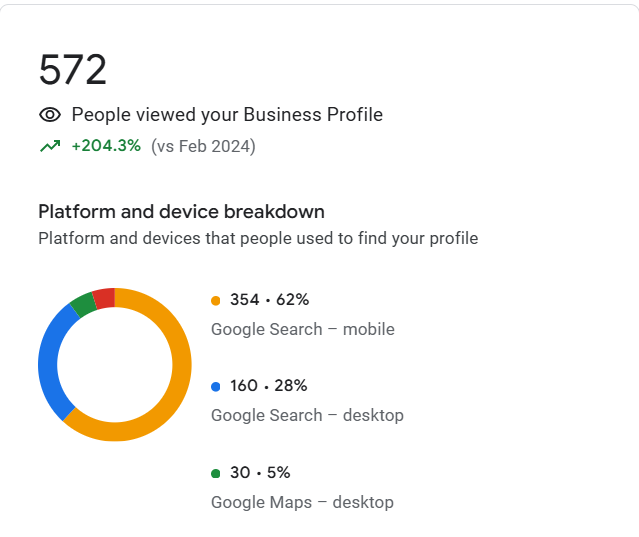Select the small red donut chart segment

[104, 298]
